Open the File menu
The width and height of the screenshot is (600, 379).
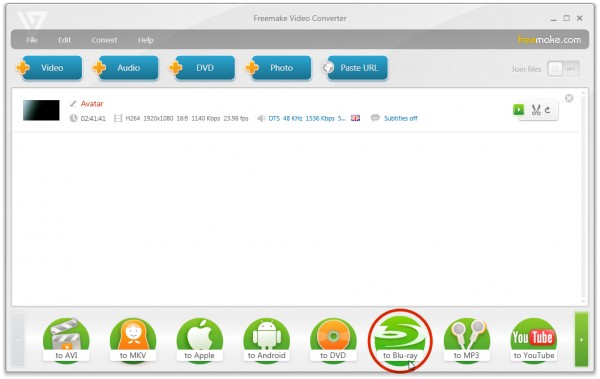coord(32,40)
